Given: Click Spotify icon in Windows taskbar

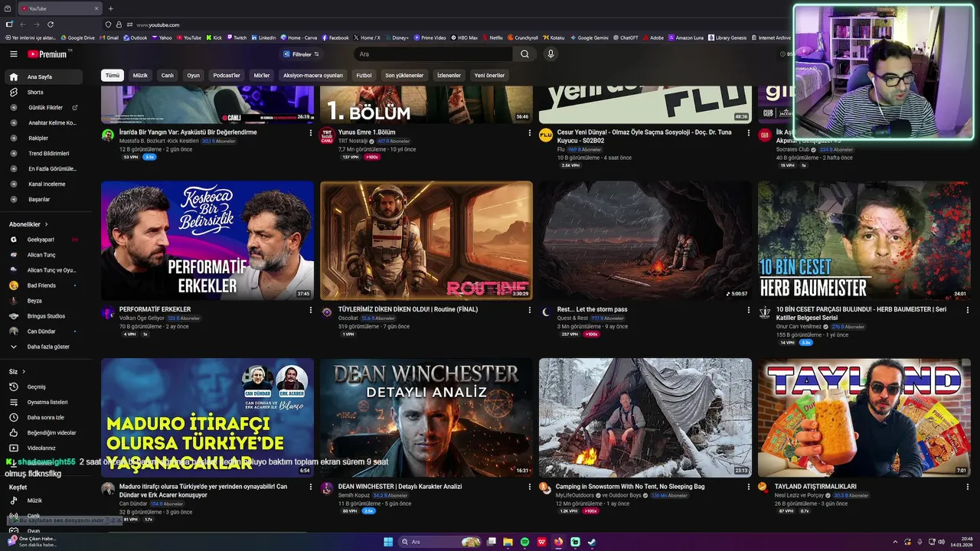Looking at the screenshot, I should (x=525, y=542).
